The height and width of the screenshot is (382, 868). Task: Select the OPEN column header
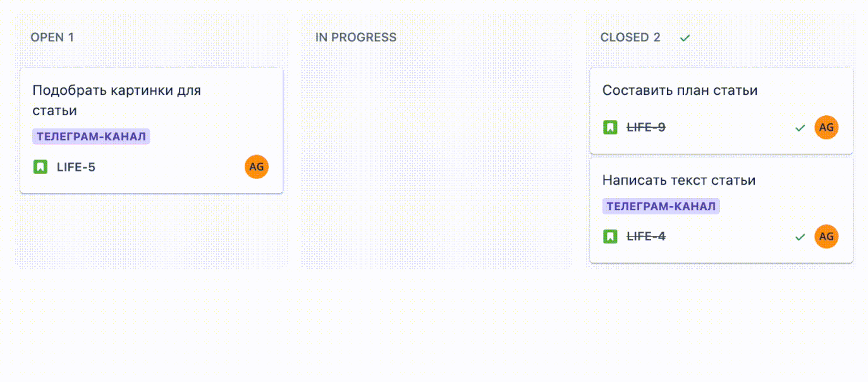(52, 37)
